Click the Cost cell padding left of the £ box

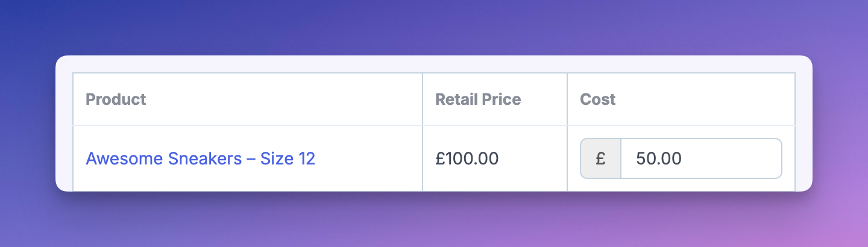(573, 159)
